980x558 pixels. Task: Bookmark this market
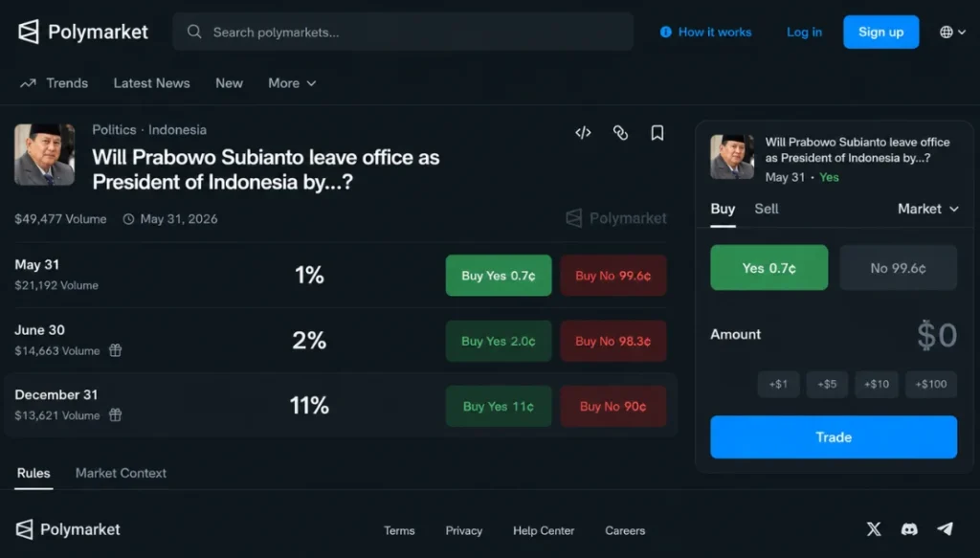(x=657, y=132)
